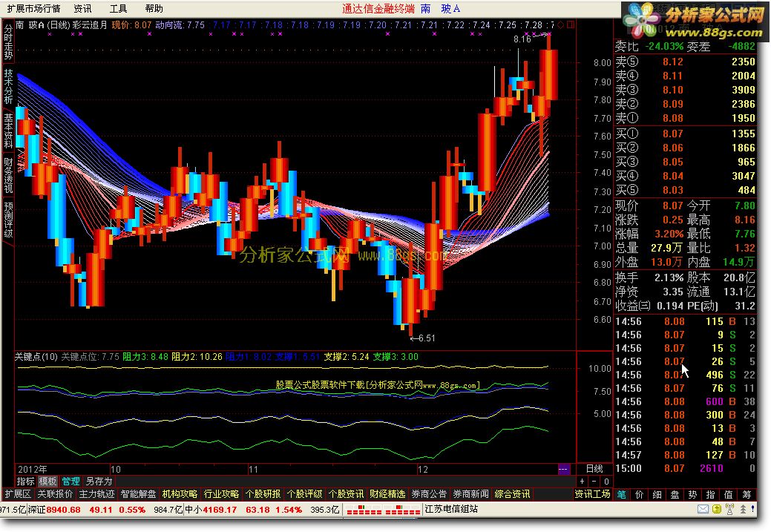
Task: Open the 个股资讯 tab
Action: point(346,494)
